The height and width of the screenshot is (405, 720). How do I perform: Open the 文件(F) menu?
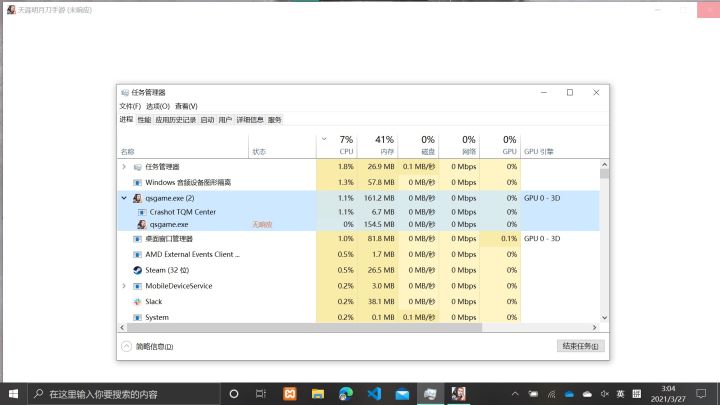pyautogui.click(x=130, y=107)
